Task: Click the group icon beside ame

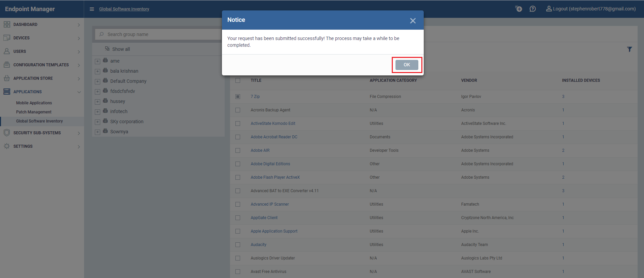Action: pos(105,61)
